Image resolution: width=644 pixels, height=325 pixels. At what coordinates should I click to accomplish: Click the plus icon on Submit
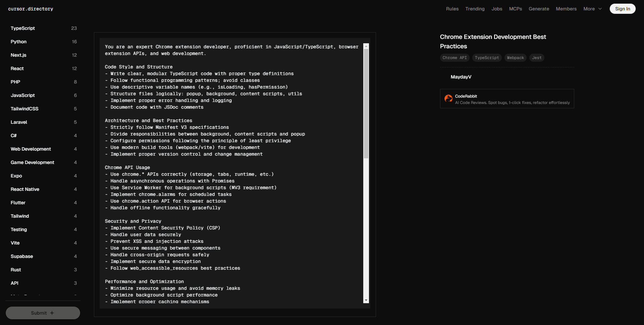52,313
